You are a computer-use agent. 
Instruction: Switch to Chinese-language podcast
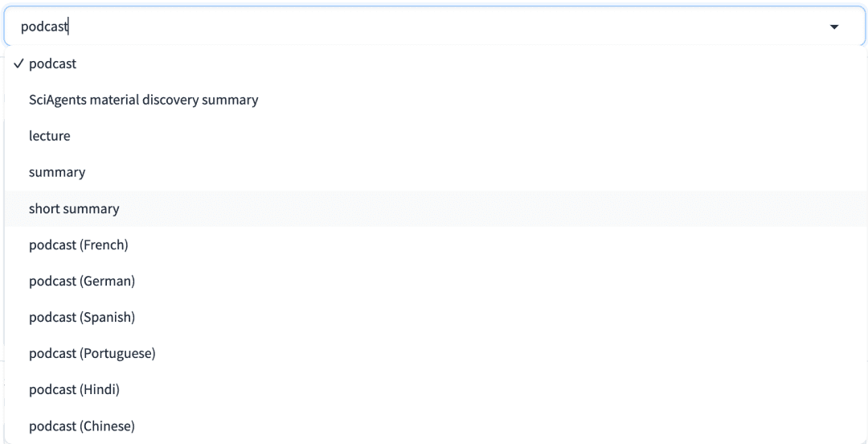coord(436,426)
